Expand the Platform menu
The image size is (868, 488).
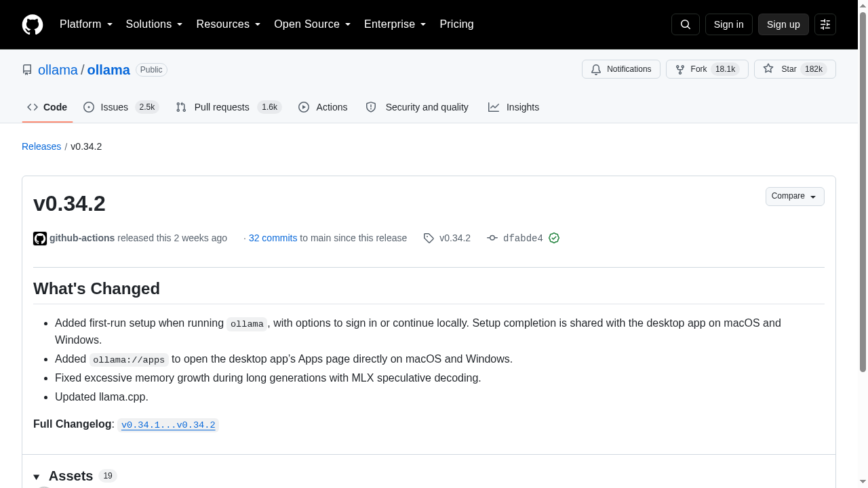coord(86,24)
